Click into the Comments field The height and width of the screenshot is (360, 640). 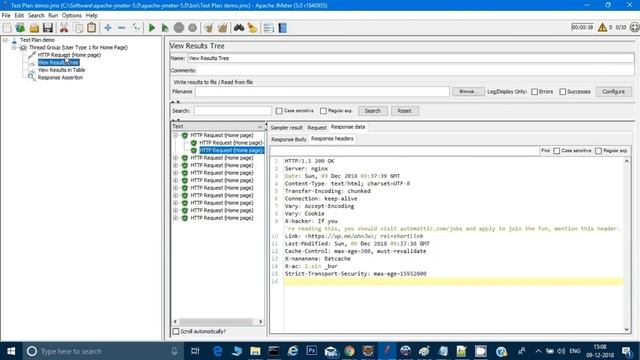(x=415, y=70)
